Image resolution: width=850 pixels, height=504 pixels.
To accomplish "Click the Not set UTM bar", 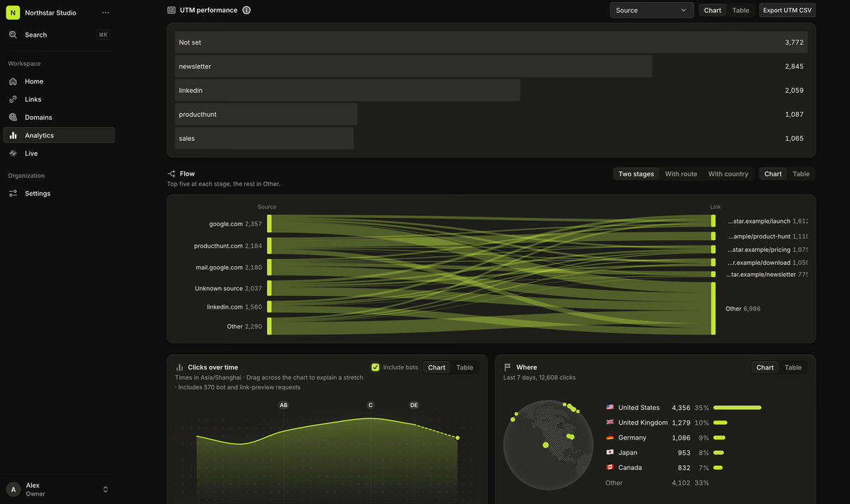I will 491,42.
